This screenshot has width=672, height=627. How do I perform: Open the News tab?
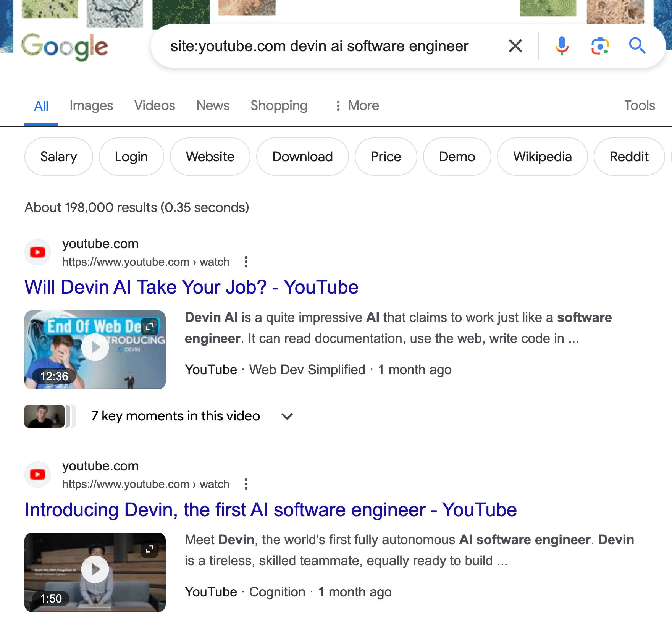click(213, 105)
